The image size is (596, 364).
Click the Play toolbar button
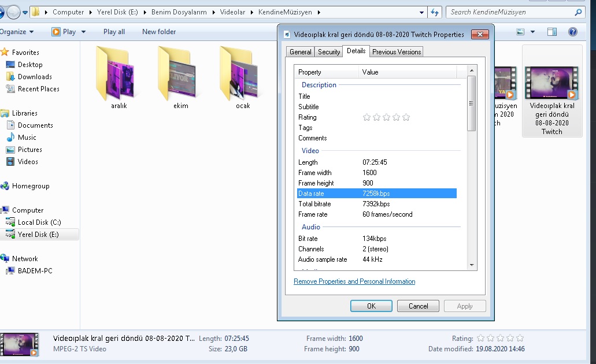pos(64,32)
